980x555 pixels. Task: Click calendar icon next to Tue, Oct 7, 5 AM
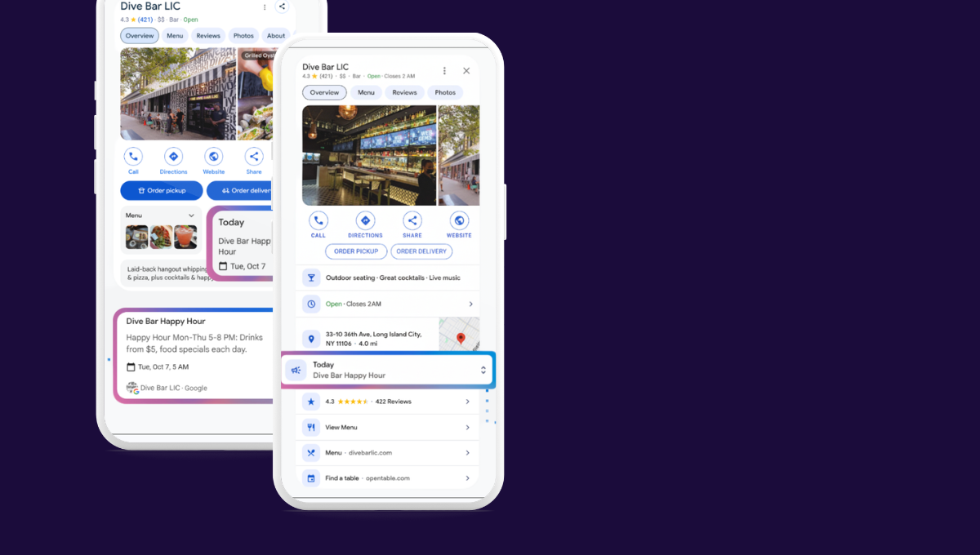131,367
